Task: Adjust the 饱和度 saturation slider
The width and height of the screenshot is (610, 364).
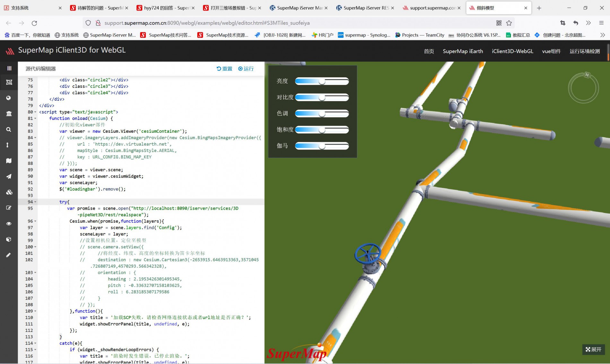Action: (x=322, y=130)
